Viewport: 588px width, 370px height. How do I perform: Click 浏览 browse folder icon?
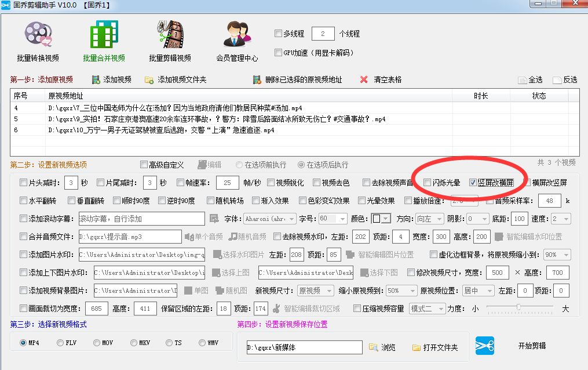[373, 347]
